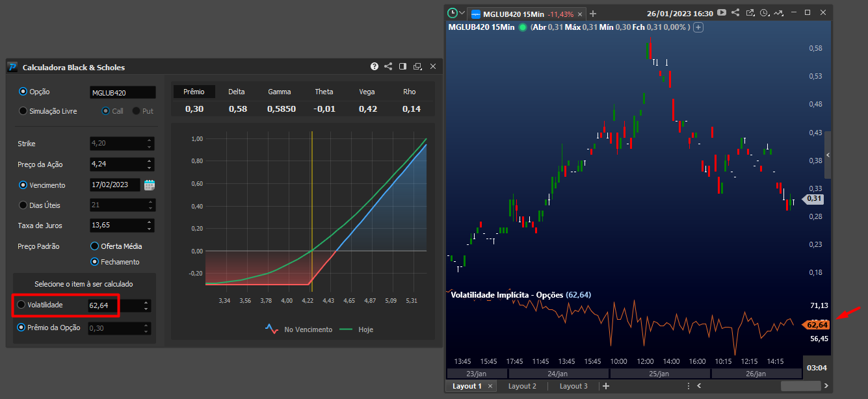Choose Oferta Média as Preço Padrão
Image resolution: width=868 pixels, height=399 pixels.
pos(95,246)
